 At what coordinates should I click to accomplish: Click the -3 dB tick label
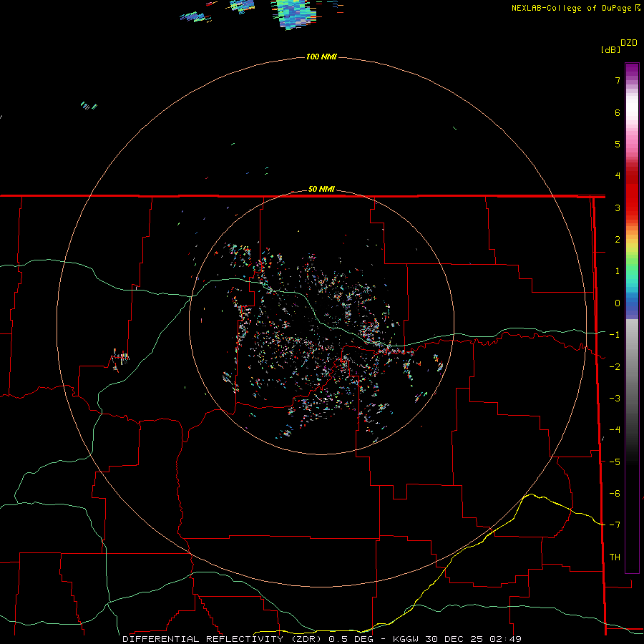pyautogui.click(x=615, y=399)
